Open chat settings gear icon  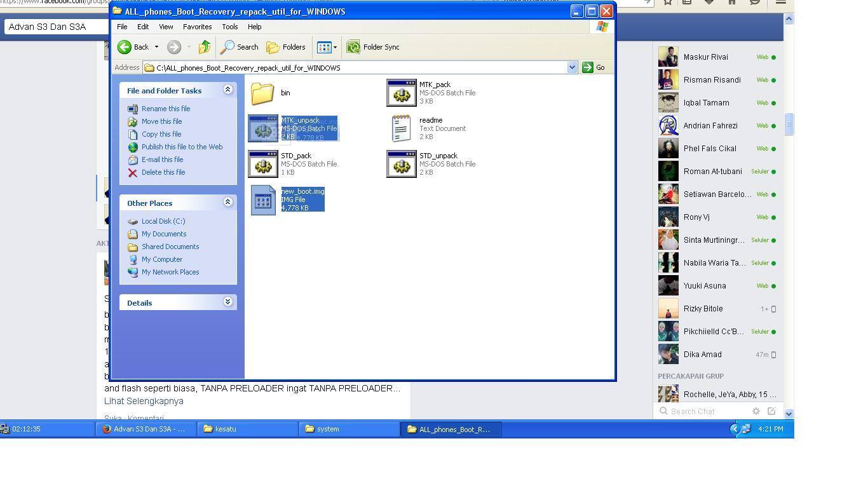pyautogui.click(x=756, y=411)
